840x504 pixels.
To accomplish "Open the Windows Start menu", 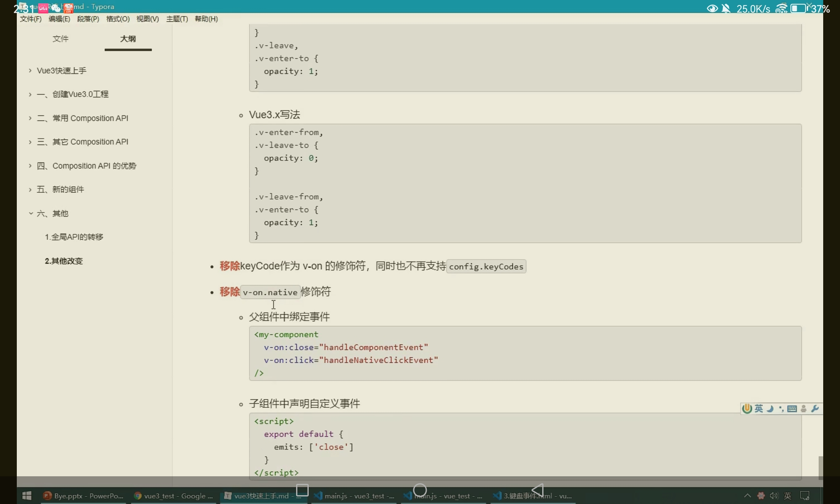I will (27, 496).
